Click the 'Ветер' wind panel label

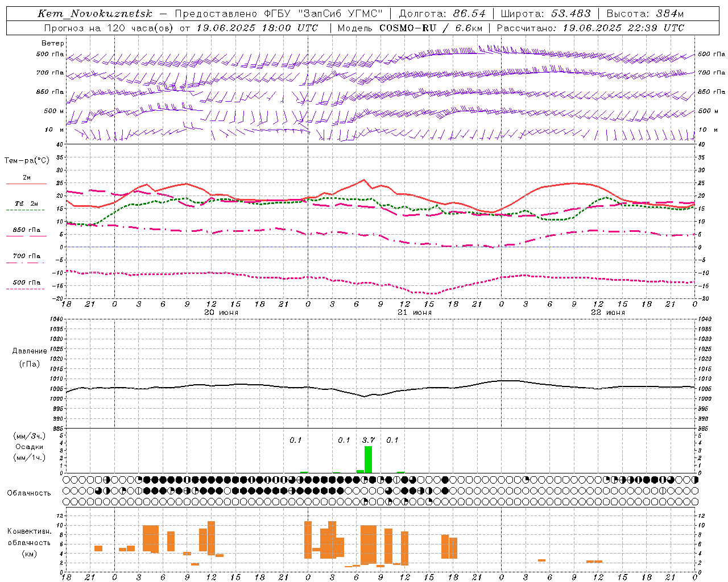tap(53, 43)
